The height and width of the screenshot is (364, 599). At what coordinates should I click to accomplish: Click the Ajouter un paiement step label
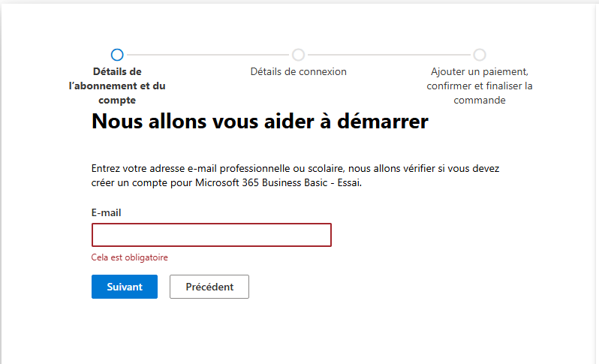coord(480,86)
